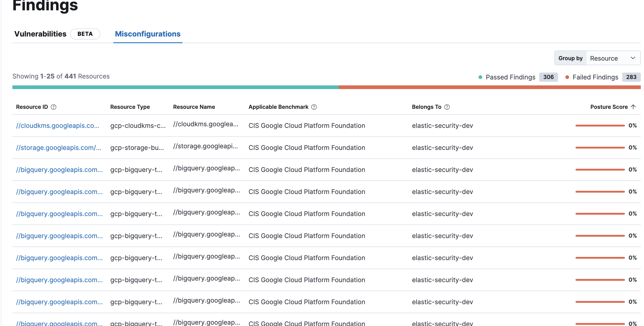Click the Applicable Benchmark column header
This screenshot has width=644, height=326.
(x=278, y=107)
